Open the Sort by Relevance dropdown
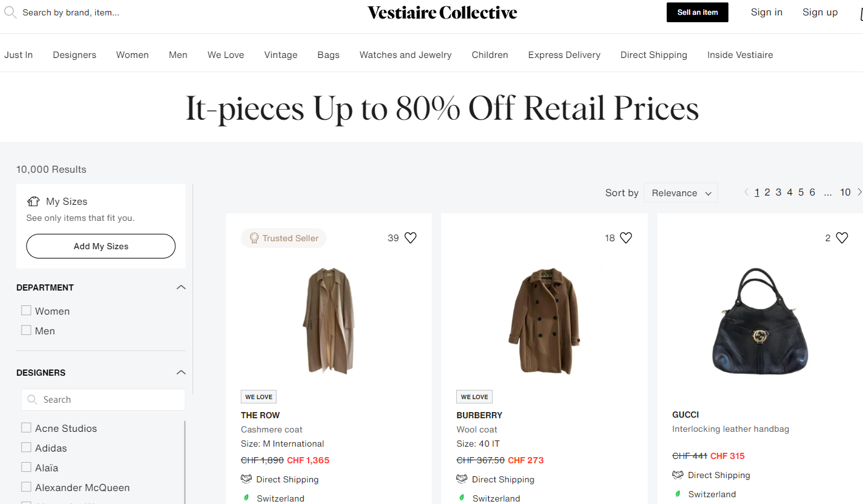This screenshot has height=504, width=863. 680,193
